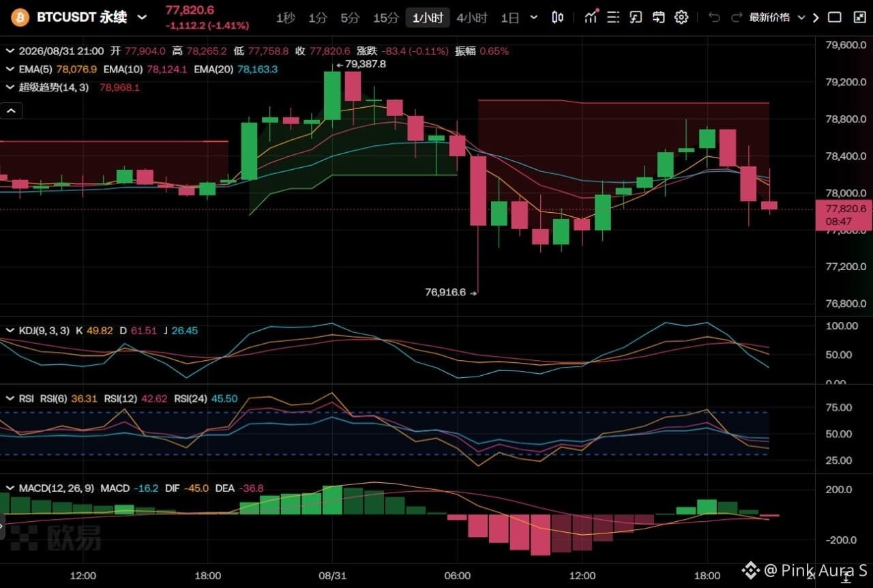This screenshot has width=873, height=588.
Task: Click the low price label 76,916.6
Action: 445,292
